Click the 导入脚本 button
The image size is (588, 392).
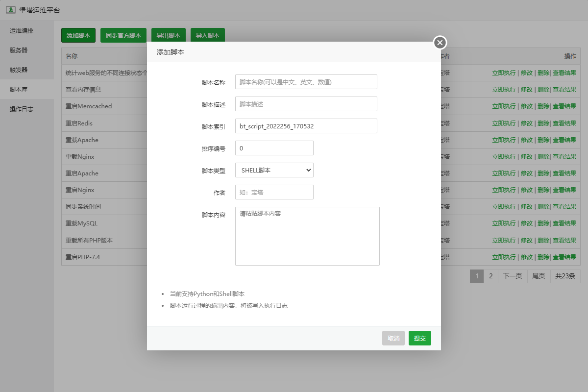208,35
